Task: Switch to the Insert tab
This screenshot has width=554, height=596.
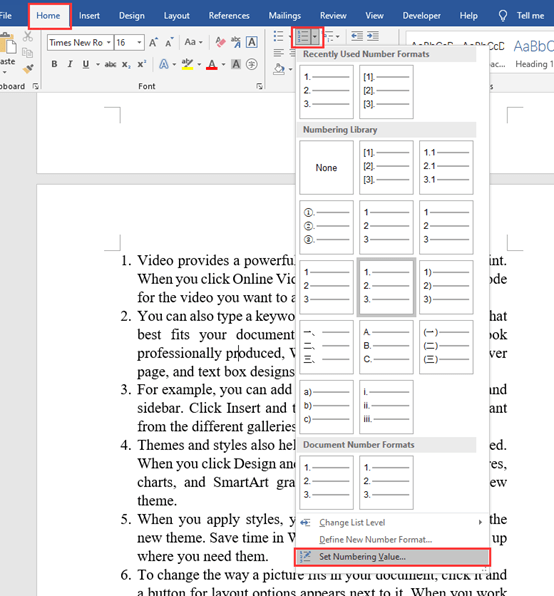Action: [x=89, y=16]
